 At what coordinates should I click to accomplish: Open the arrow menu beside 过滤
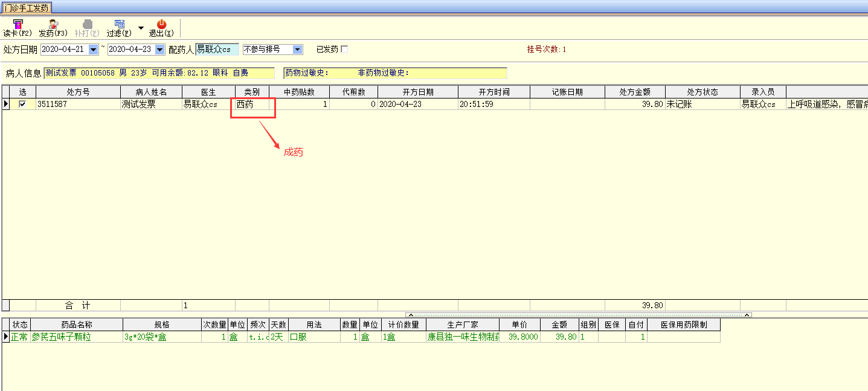[141, 28]
